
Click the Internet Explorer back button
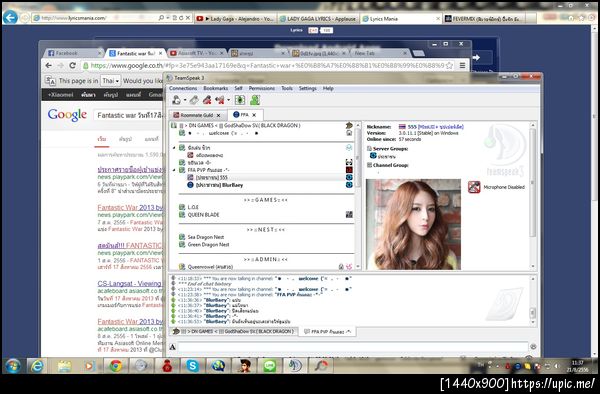pos(10,17)
